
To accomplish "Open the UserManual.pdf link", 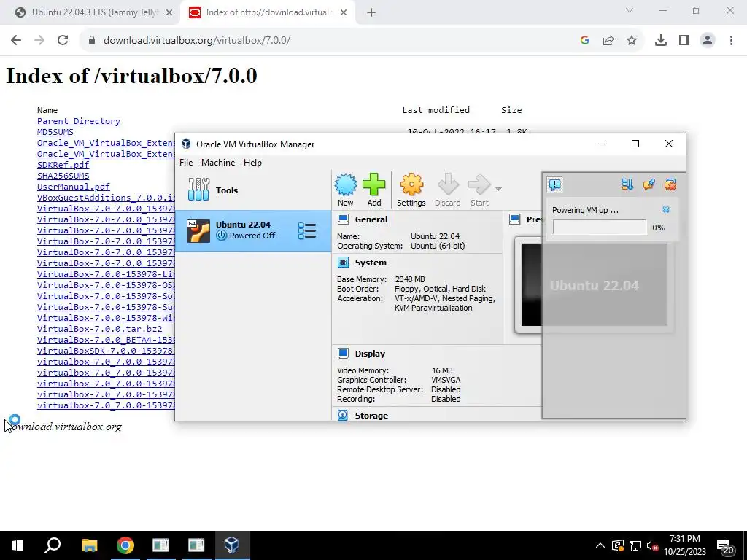I will pyautogui.click(x=74, y=187).
